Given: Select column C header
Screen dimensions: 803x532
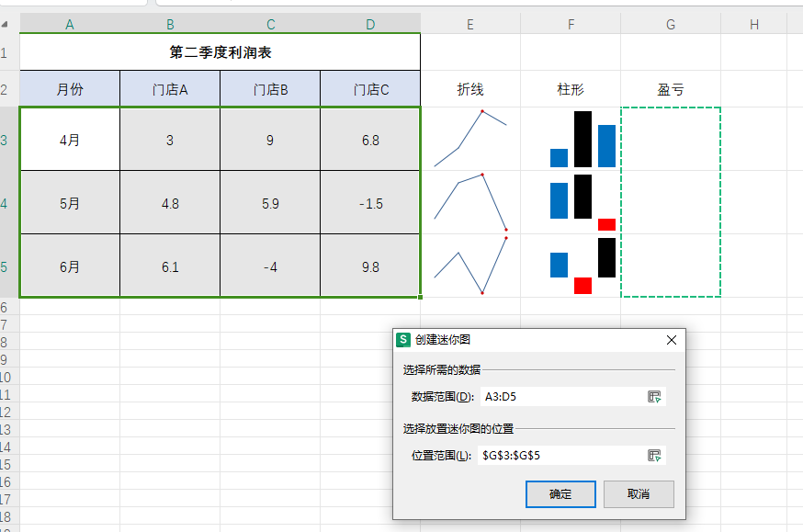Looking at the screenshot, I should tap(270, 24).
